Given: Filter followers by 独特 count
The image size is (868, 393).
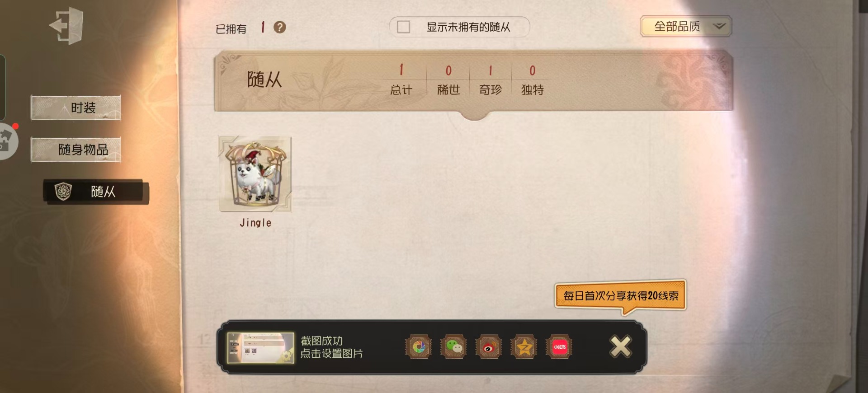Looking at the screenshot, I should tap(532, 80).
